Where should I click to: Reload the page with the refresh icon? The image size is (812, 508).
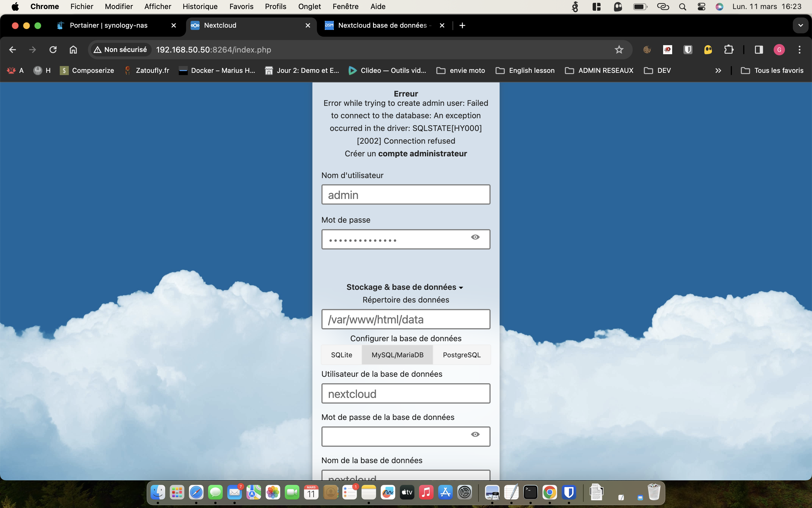click(53, 50)
